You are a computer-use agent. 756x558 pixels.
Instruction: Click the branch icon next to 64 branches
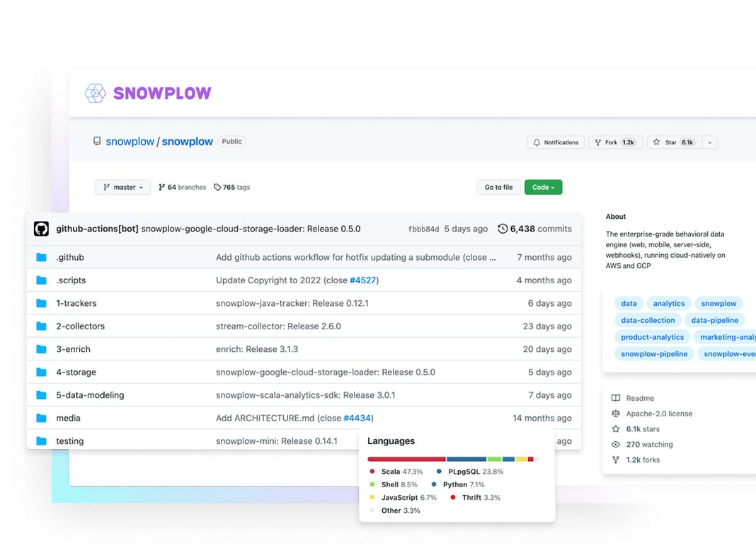point(161,187)
